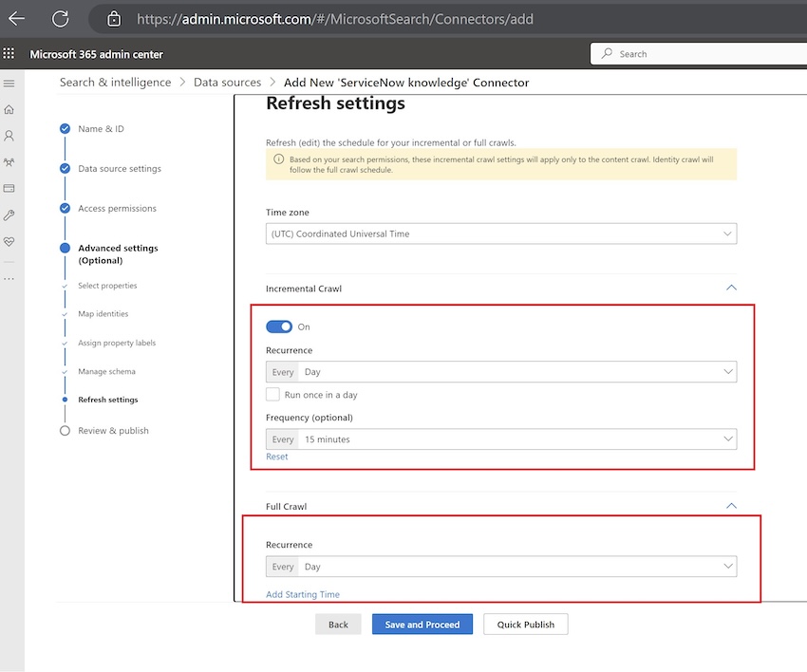This screenshot has width=807, height=672.
Task: Enable the Run once in a day checkbox
Action: click(272, 394)
